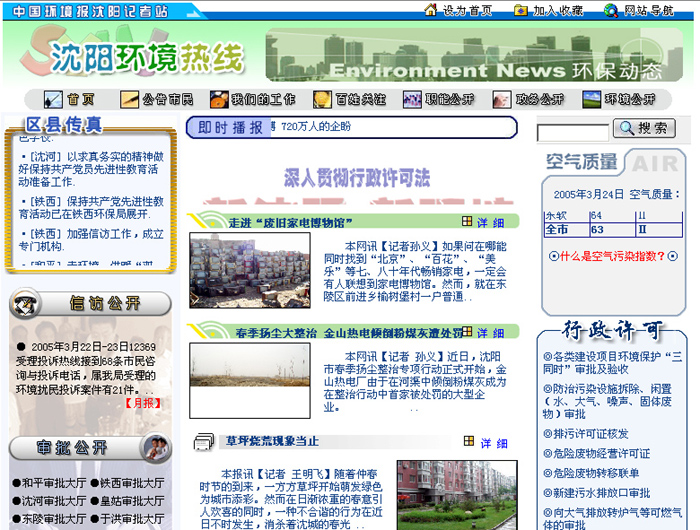
Task: Click the folder icon beside 加入收藏
Action: point(521,10)
